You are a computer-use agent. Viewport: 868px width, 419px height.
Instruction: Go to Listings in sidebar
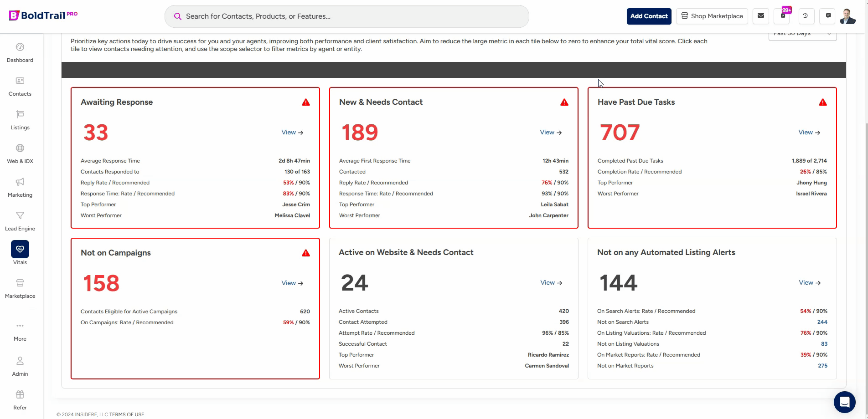click(20, 120)
